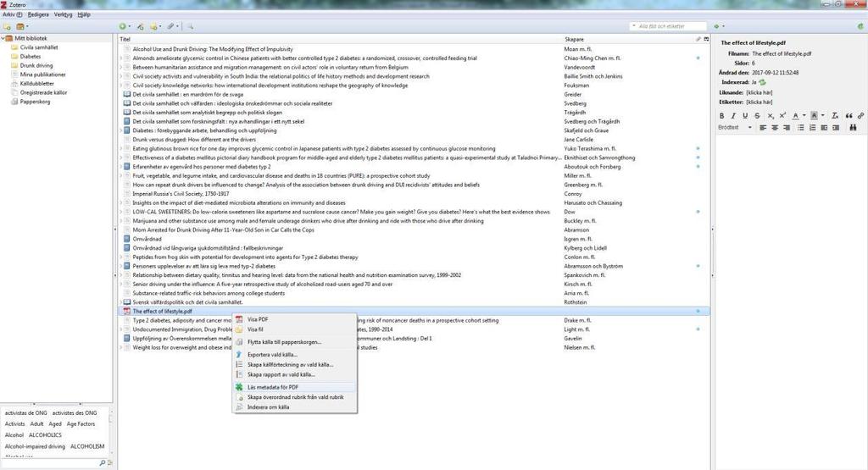This screenshot has width=868, height=470.
Task: Open the Hjälp menu
Action: click(x=84, y=14)
